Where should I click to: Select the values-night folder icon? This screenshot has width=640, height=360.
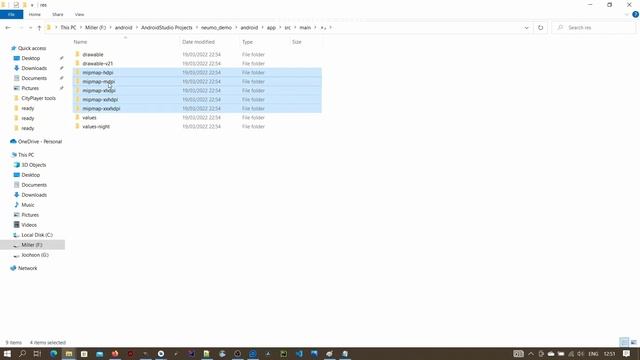(x=77, y=127)
